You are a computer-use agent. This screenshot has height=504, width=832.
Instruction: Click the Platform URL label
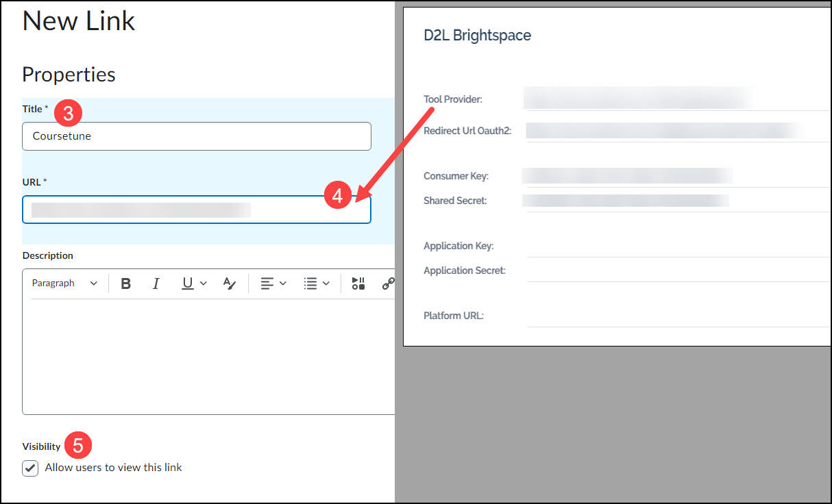[454, 316]
